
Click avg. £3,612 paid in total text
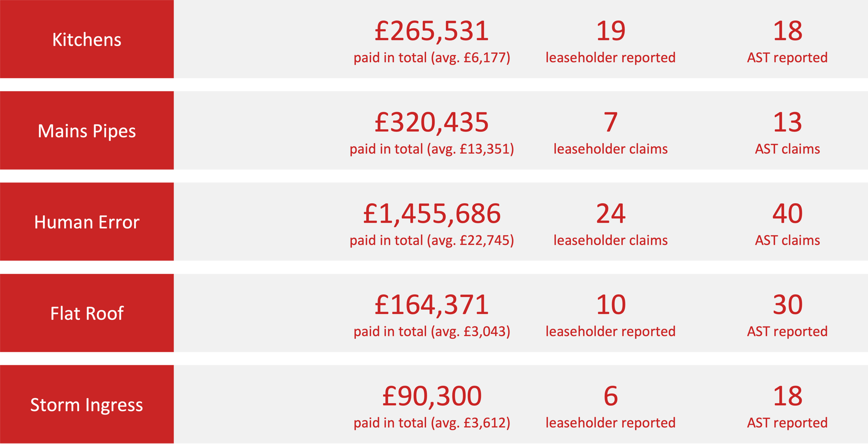click(432, 423)
